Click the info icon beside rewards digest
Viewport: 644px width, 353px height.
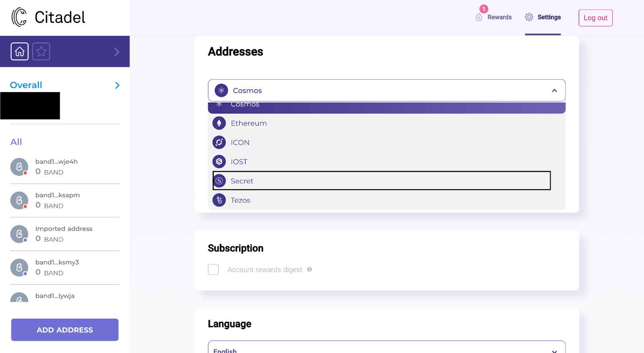(310, 269)
